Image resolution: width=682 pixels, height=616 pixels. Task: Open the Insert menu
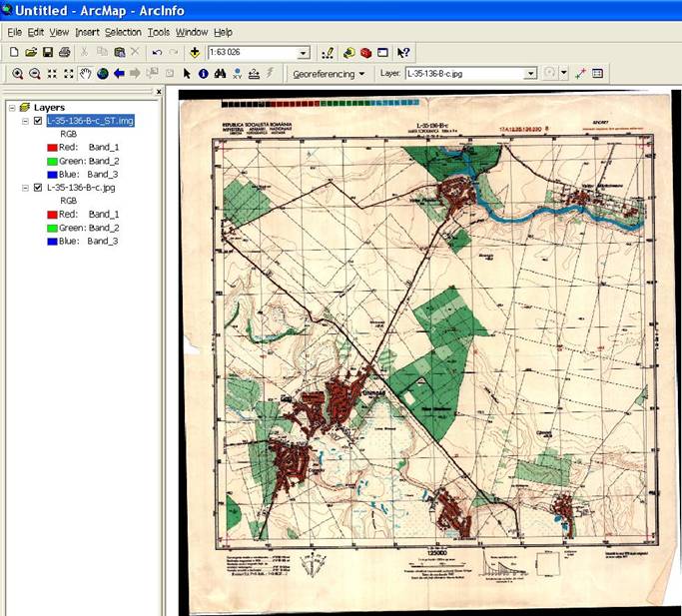(87, 32)
